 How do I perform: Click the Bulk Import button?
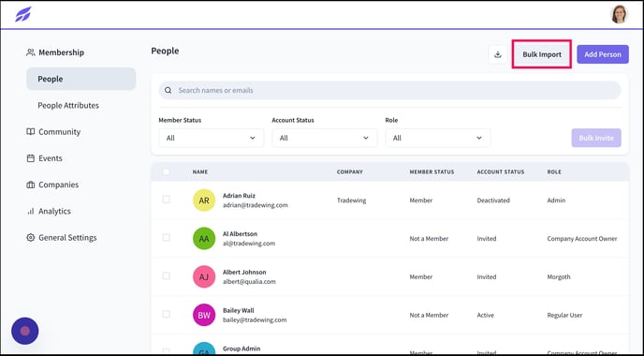click(x=542, y=54)
